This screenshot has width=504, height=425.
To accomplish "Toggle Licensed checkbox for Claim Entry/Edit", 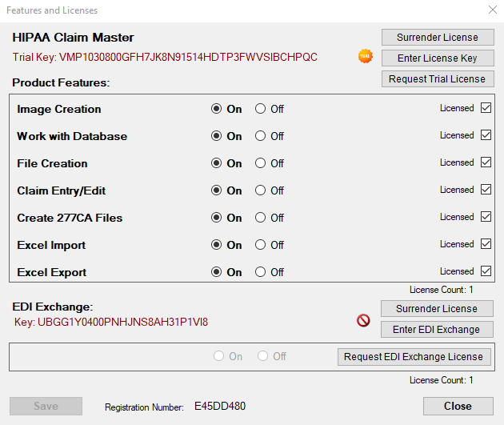I will tap(486, 190).
